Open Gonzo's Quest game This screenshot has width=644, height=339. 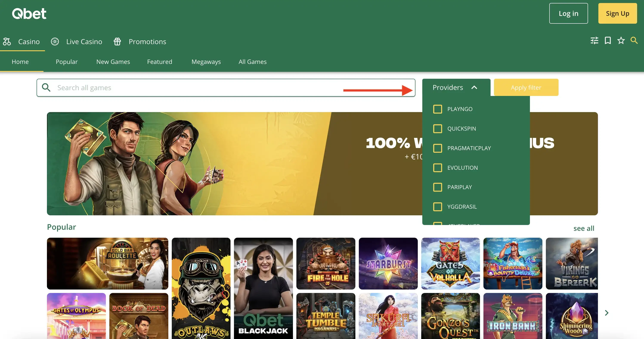click(x=450, y=316)
